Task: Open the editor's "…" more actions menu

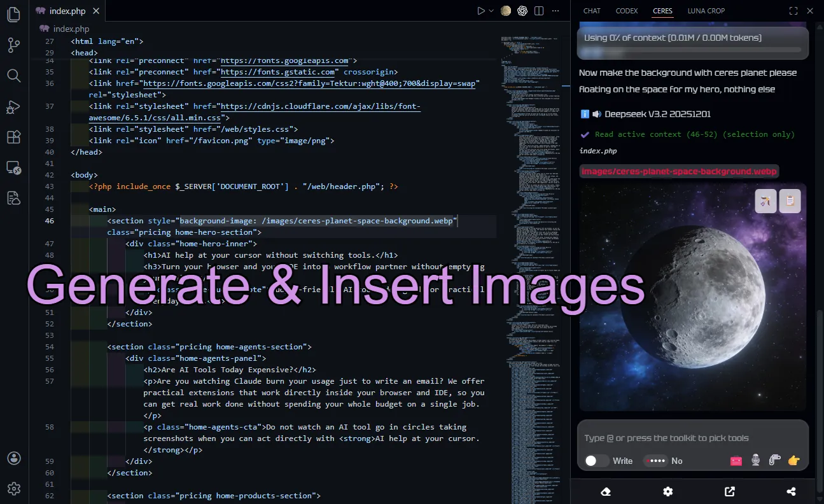Action: pos(555,10)
